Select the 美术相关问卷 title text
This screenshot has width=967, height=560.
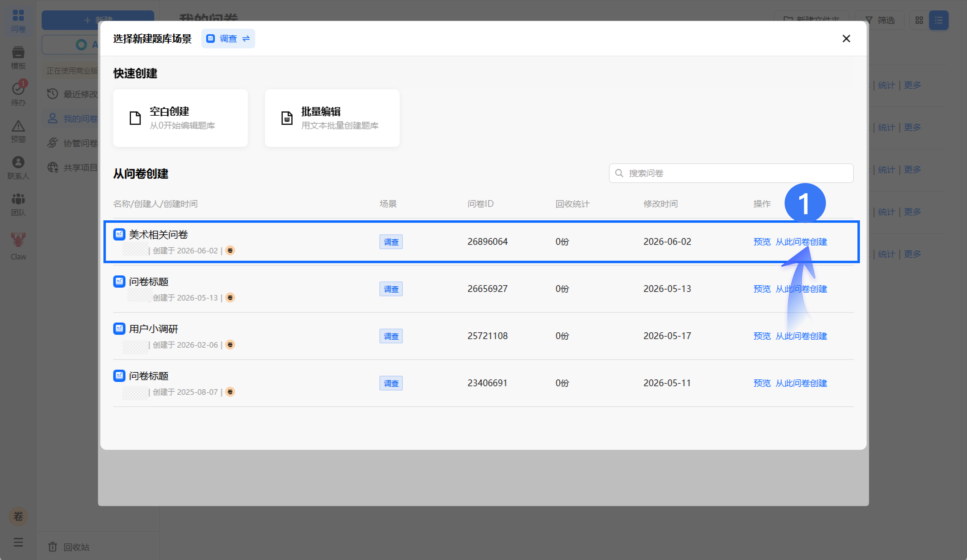pos(159,234)
